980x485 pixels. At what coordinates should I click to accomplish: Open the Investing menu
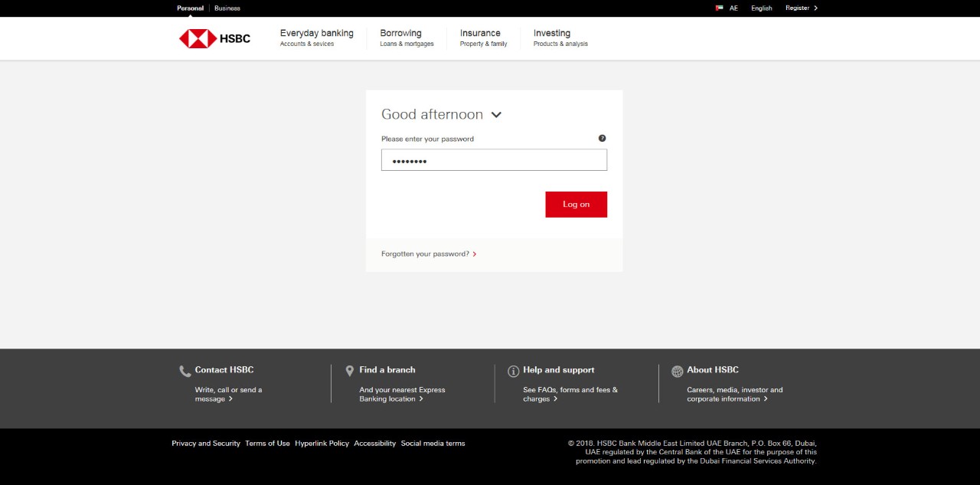tap(560, 38)
